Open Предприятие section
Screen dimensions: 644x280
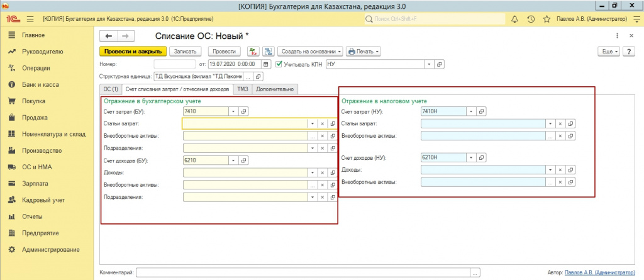[40, 233]
